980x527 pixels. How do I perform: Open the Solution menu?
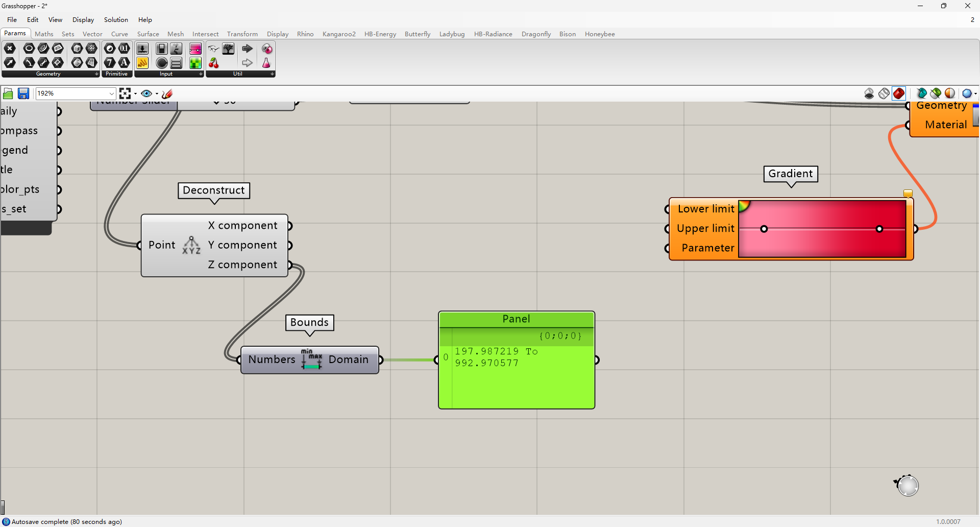[116, 19]
